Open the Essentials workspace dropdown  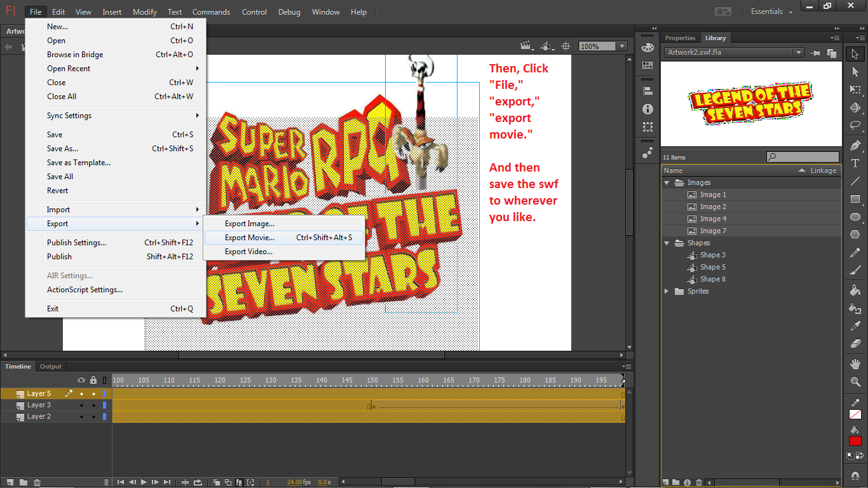pos(771,11)
